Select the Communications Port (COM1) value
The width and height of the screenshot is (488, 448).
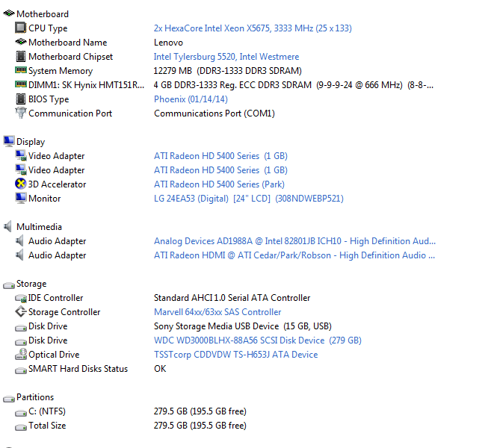click(x=214, y=113)
